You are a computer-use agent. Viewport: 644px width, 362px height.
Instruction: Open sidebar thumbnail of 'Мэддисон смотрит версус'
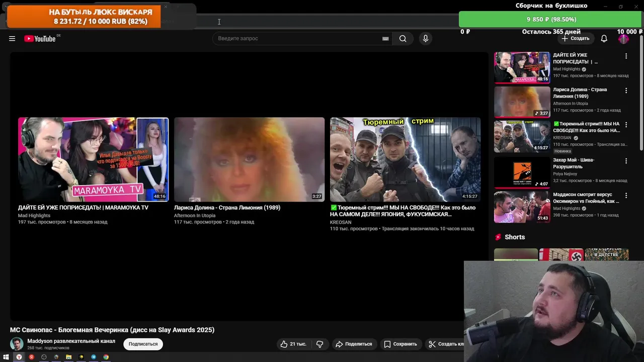click(522, 207)
